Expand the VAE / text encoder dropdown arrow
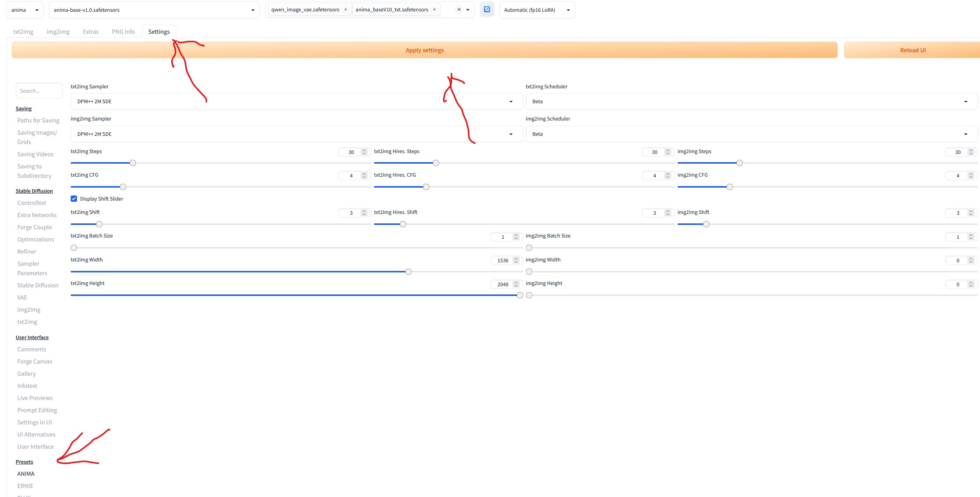 468,10
